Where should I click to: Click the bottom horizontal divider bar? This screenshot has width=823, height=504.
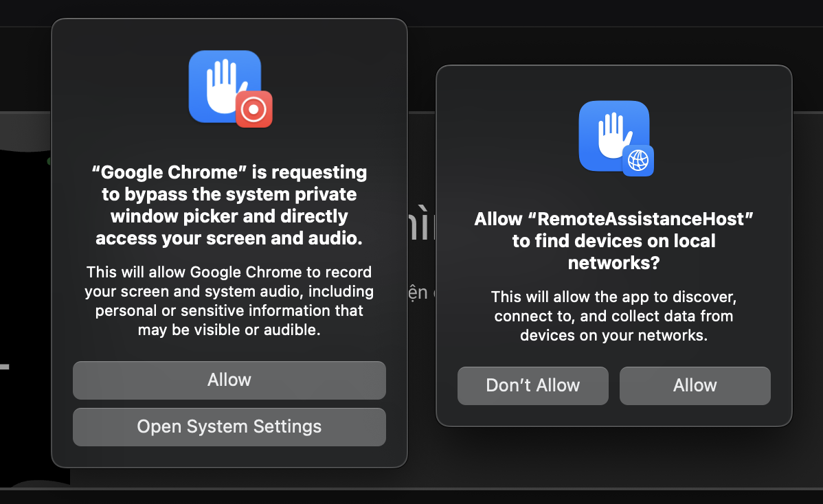pos(411,489)
